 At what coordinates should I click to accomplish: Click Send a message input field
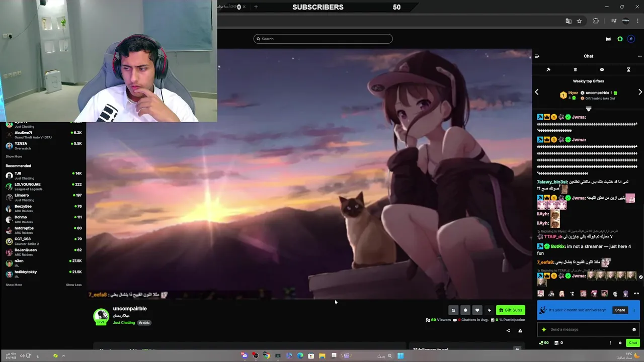588,329
